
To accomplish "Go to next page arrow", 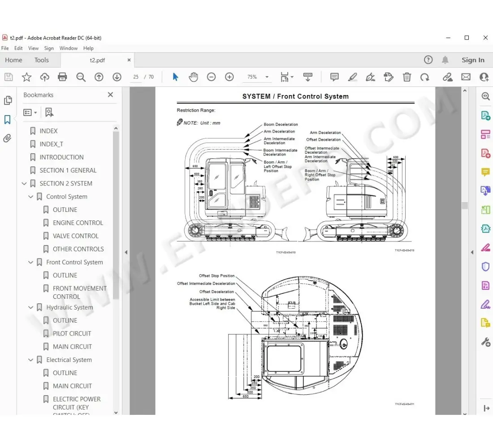I will click(x=117, y=77).
